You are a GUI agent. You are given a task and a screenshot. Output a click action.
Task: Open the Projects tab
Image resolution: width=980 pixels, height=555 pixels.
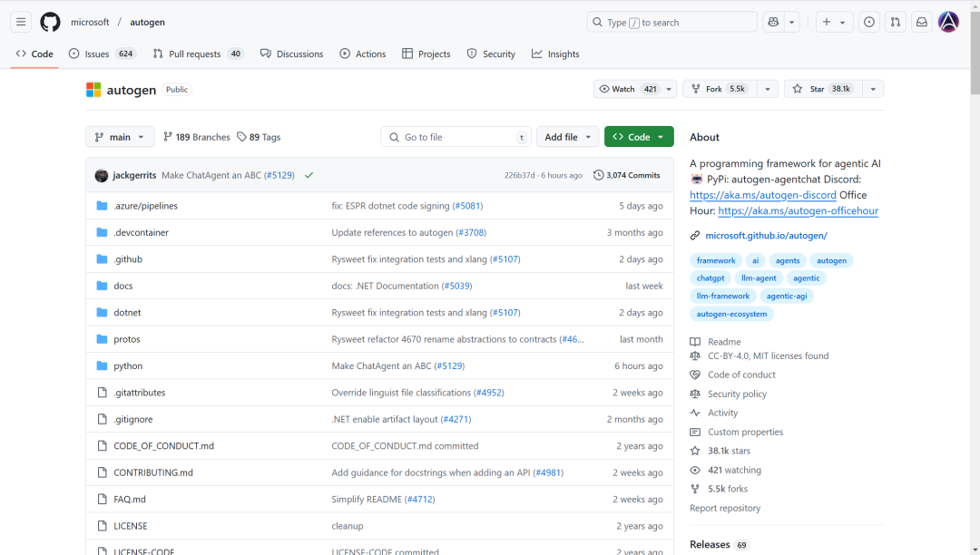426,54
